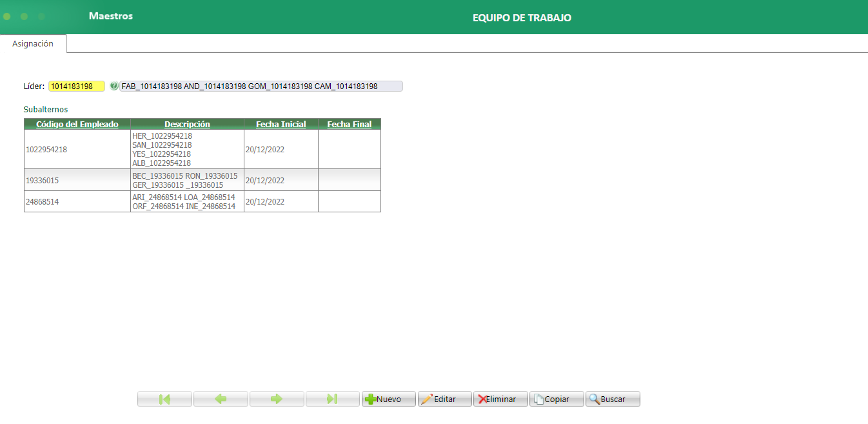This screenshot has height=424, width=868.
Task: Select employee code 19336015 cell
Action: 77,180
